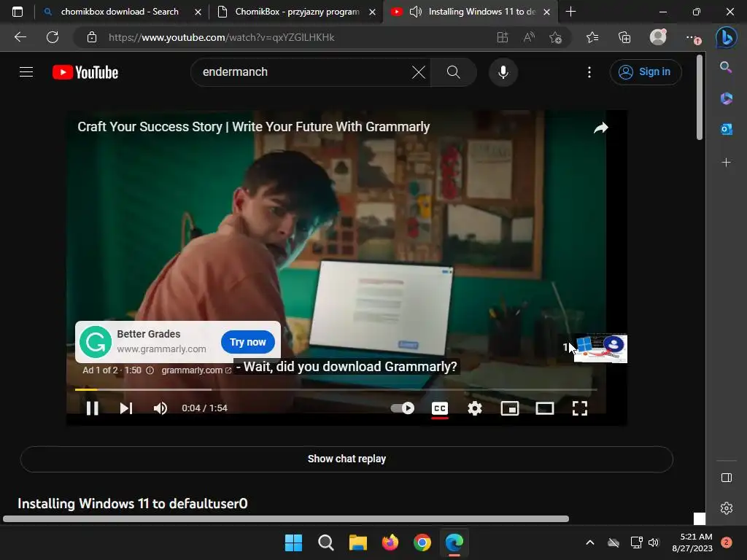
Task: Toggle closed captions CC
Action: tap(440, 408)
